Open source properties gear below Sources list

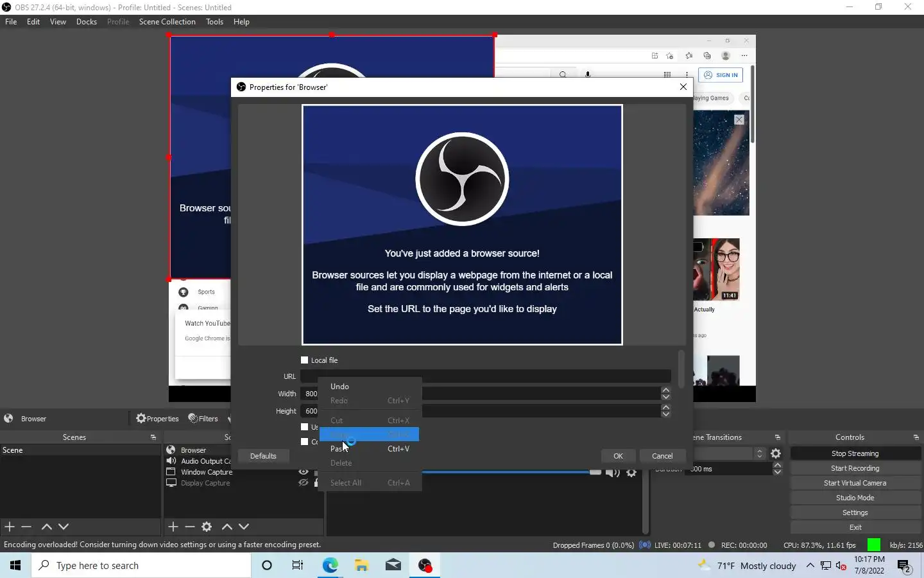pos(207,527)
